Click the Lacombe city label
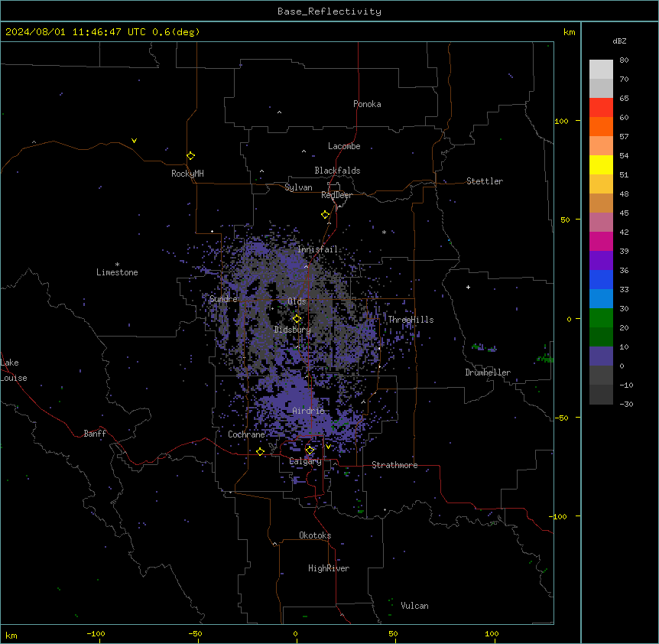The width and height of the screenshot is (659, 644). point(344,146)
